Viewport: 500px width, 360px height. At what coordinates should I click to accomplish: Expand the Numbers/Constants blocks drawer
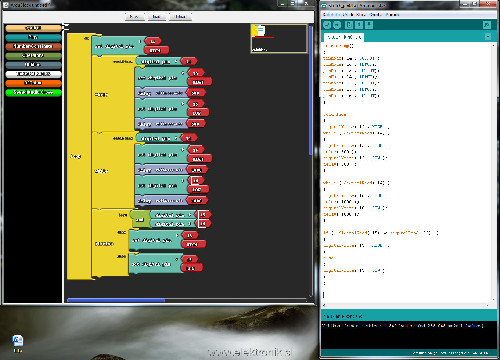[33, 46]
